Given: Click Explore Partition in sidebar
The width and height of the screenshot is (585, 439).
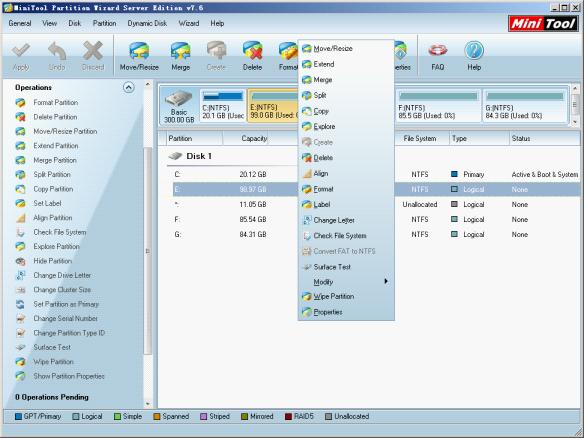Looking at the screenshot, I should 48,247.
